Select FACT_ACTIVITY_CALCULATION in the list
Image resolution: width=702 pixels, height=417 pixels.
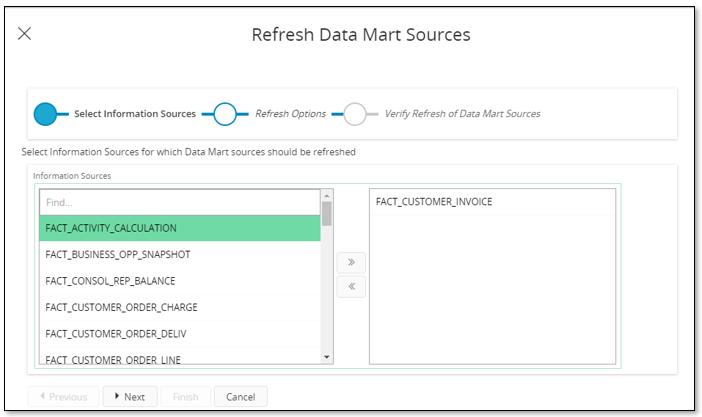(x=180, y=228)
